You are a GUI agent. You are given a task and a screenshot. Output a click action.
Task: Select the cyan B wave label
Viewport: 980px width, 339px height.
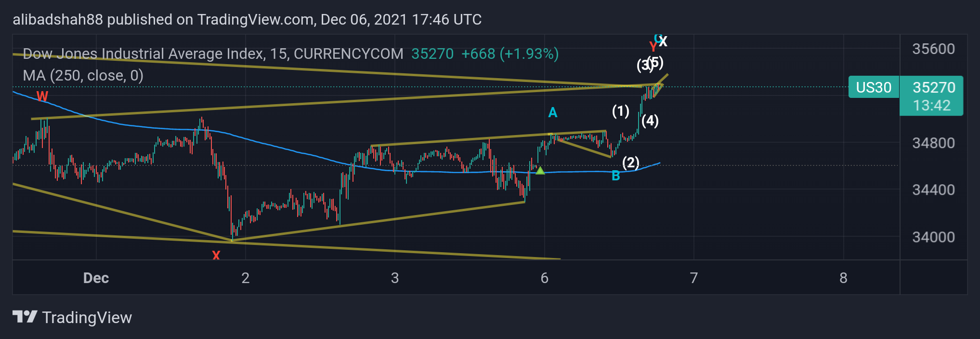615,176
